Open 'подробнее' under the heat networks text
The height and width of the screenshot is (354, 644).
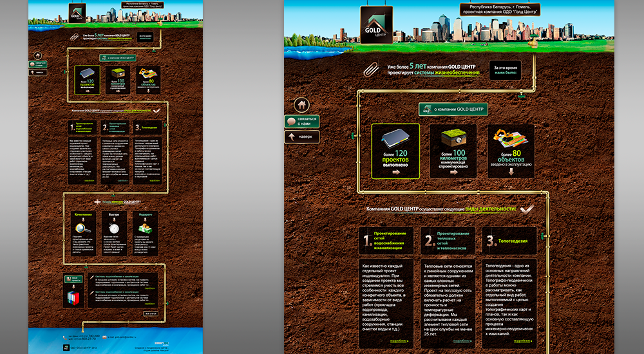tap(462, 341)
